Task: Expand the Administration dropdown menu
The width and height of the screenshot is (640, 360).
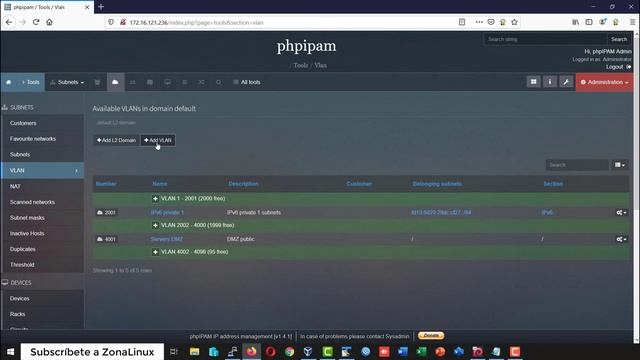Action: (x=604, y=82)
